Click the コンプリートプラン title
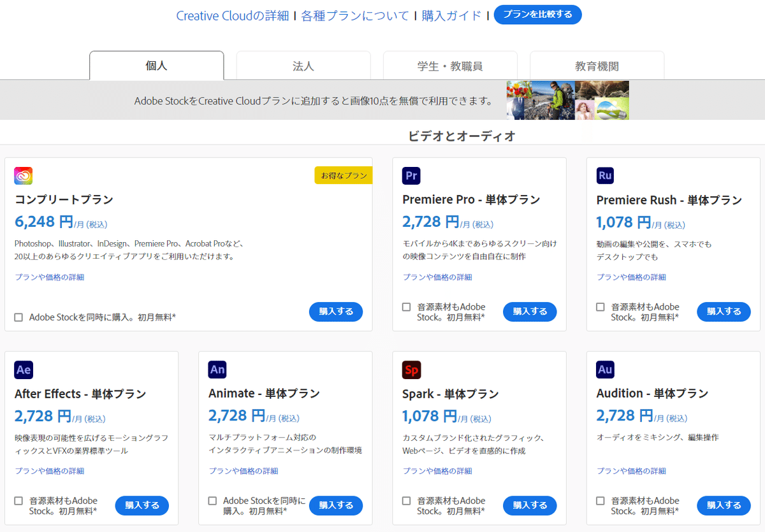Image resolution: width=765 pixels, height=532 pixels. pyautogui.click(x=64, y=199)
